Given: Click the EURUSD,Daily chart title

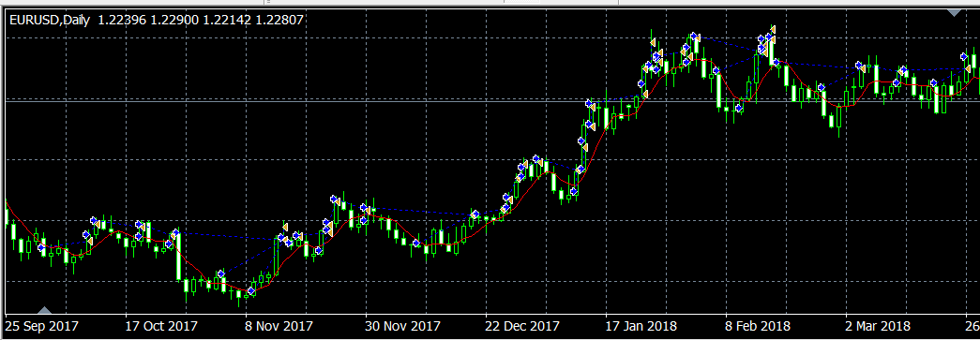Looking at the screenshot, I should click(50, 21).
